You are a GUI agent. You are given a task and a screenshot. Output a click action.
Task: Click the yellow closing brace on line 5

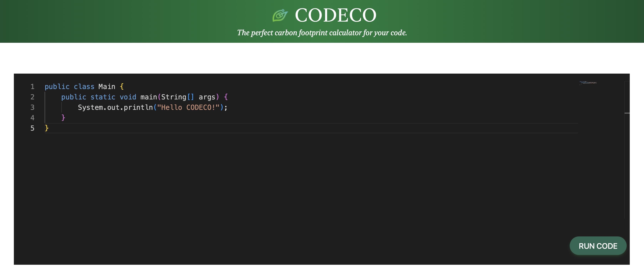click(47, 128)
